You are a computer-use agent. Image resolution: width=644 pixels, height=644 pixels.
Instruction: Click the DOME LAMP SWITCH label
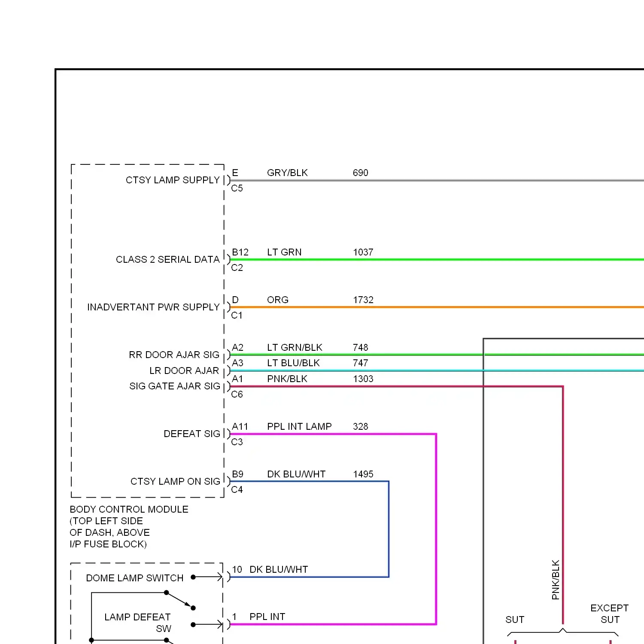coord(135,578)
